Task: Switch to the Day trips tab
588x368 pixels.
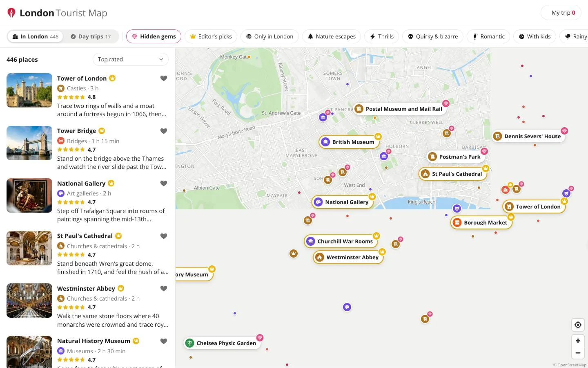Action: point(91,36)
